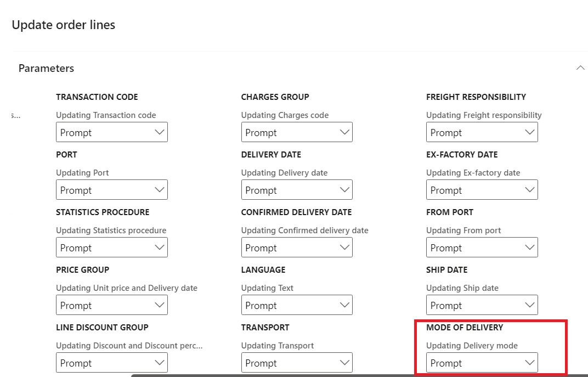Expand the Updating Transport dropdown

point(297,362)
